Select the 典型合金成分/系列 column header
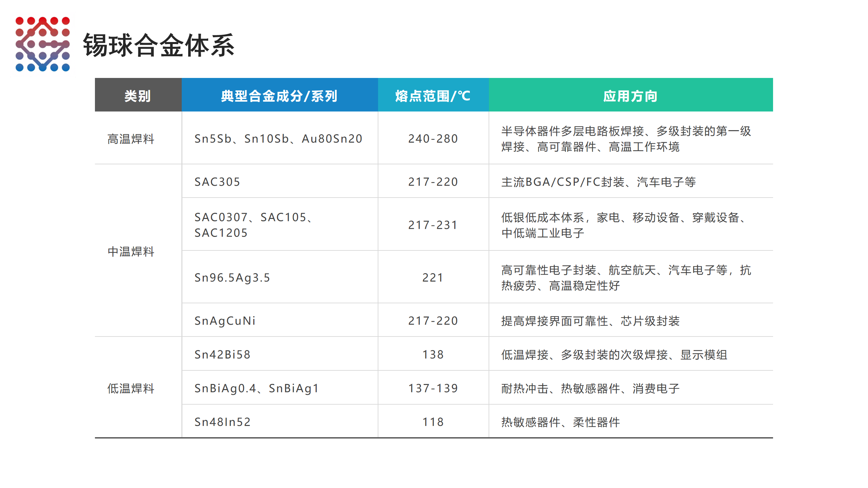 279,96
